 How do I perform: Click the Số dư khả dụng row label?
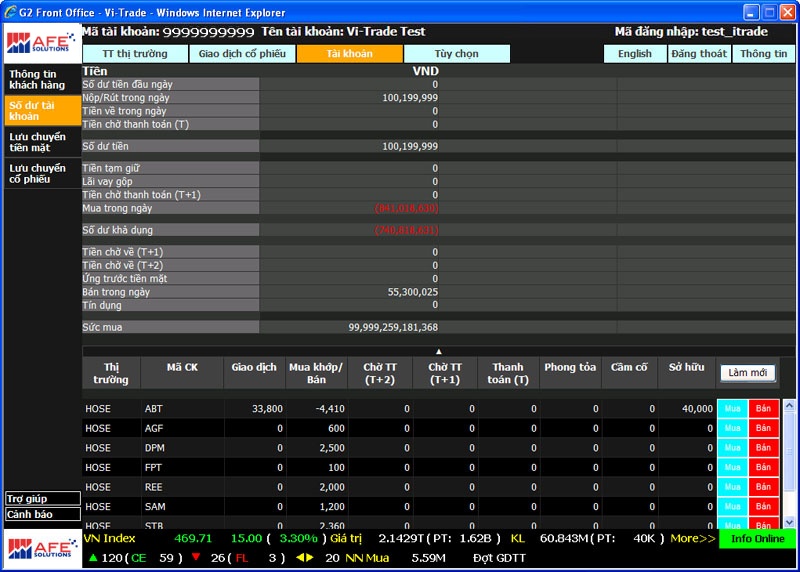(x=118, y=230)
